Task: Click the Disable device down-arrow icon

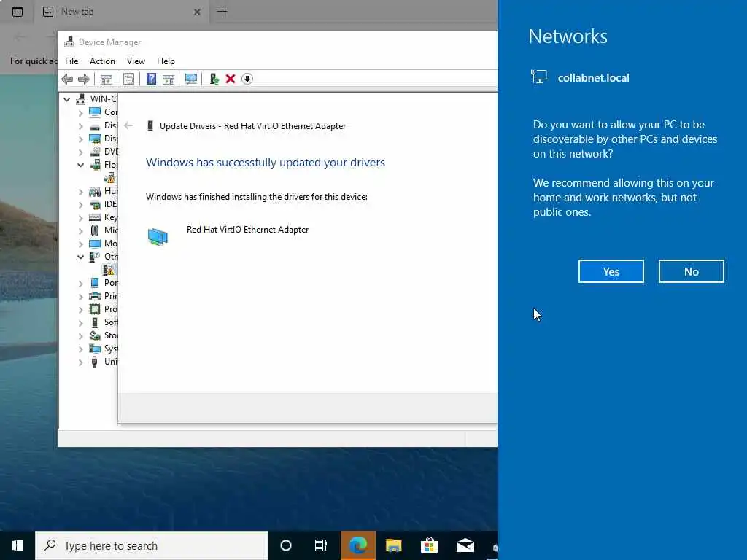Action: click(247, 79)
